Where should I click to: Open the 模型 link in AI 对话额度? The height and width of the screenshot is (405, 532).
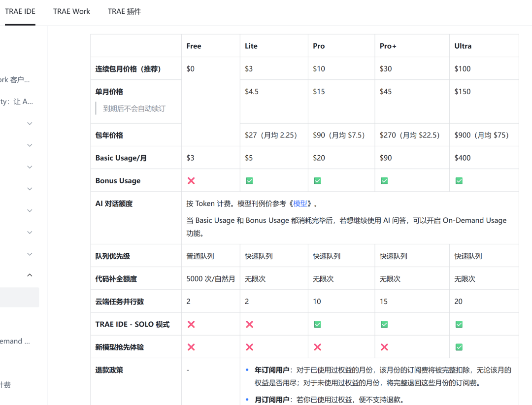point(300,203)
